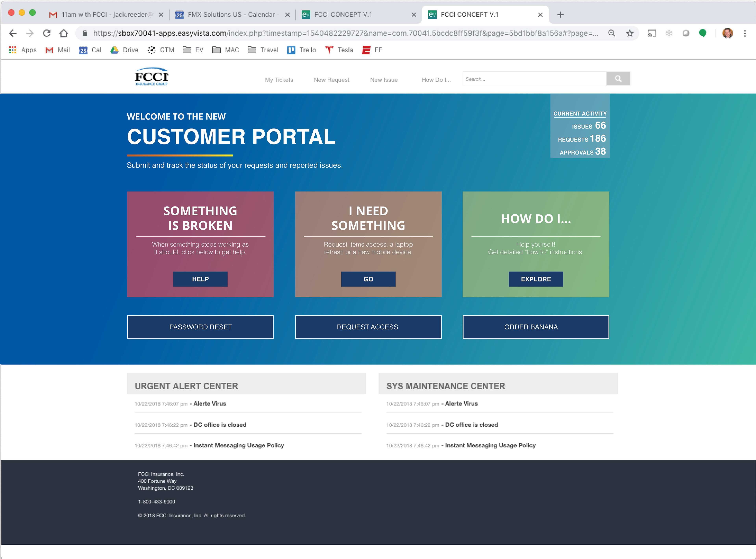Open a new browser tab
This screenshot has height=559, width=756.
pyautogui.click(x=560, y=15)
